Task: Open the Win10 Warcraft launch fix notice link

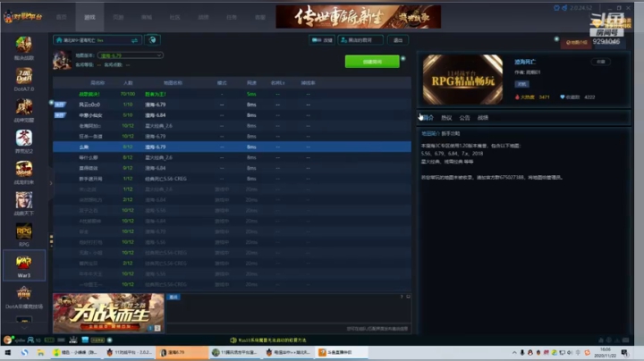Action: click(x=272, y=340)
